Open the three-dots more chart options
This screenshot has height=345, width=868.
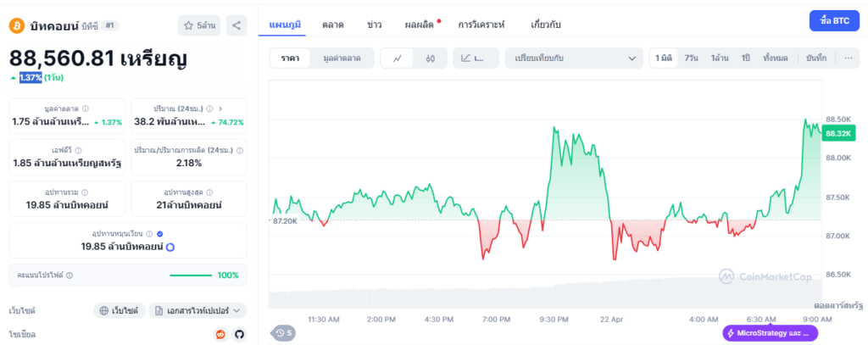(848, 58)
